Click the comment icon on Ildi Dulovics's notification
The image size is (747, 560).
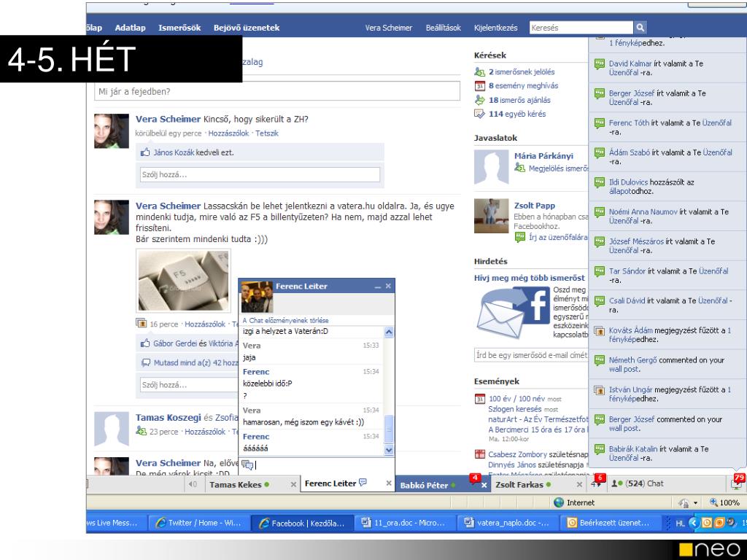click(600, 183)
